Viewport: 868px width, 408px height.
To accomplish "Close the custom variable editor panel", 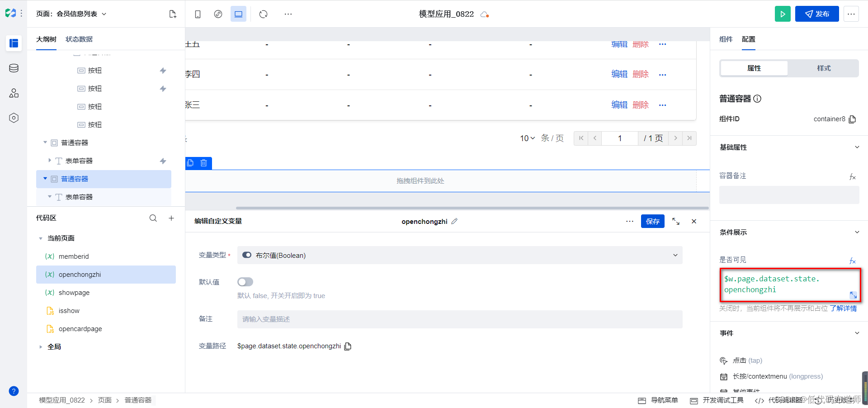I will tap(694, 221).
